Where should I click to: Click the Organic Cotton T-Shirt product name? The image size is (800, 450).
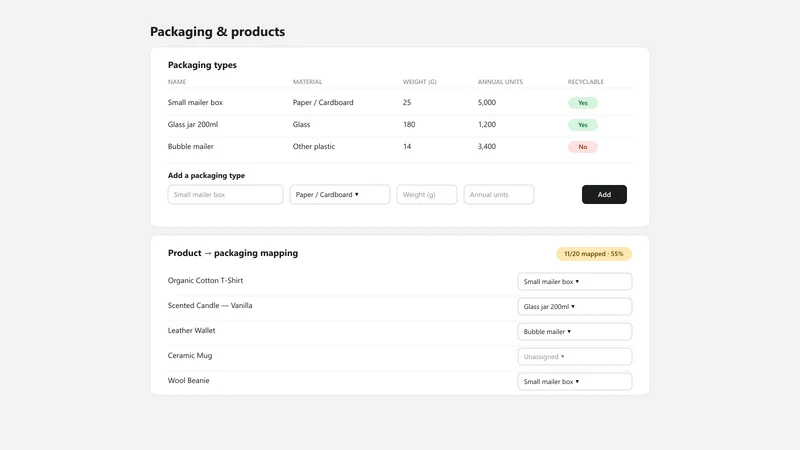pyautogui.click(x=206, y=281)
